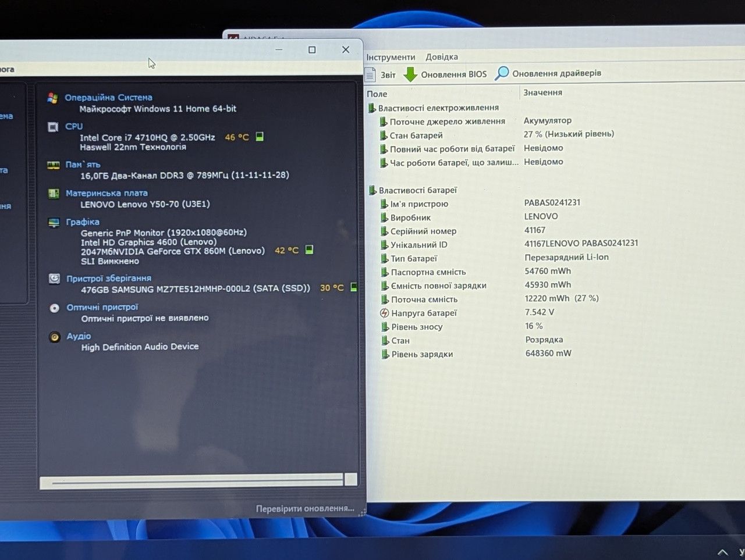Screen dimensions: 745x560
Task: Show hidden icons chevron in system tray
Action: coord(722,552)
